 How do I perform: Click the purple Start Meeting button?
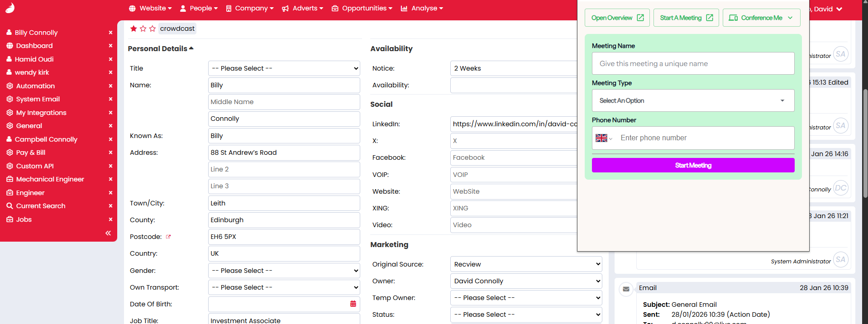[692, 165]
